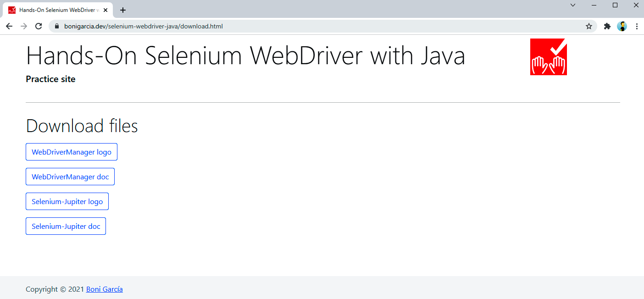This screenshot has height=299, width=644.
Task: Click the browser forward arrow
Action: click(x=24, y=26)
